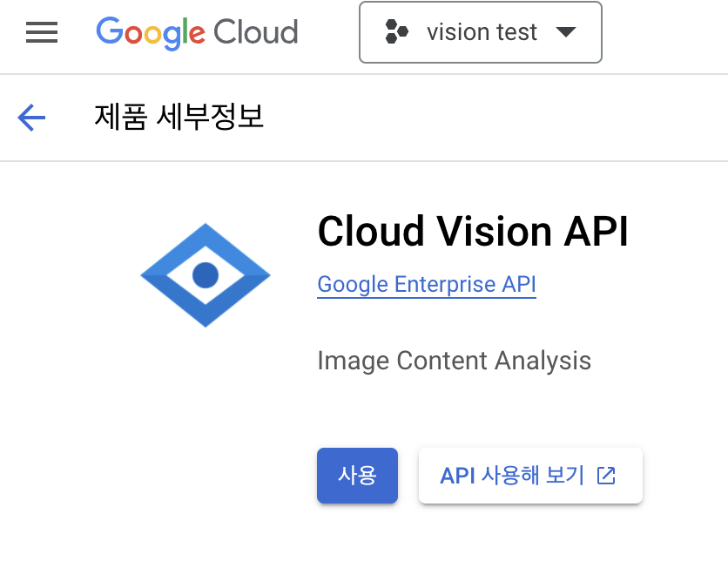This screenshot has height=561, width=728.
Task: Open the navigation hamburger menu
Action: 41,32
